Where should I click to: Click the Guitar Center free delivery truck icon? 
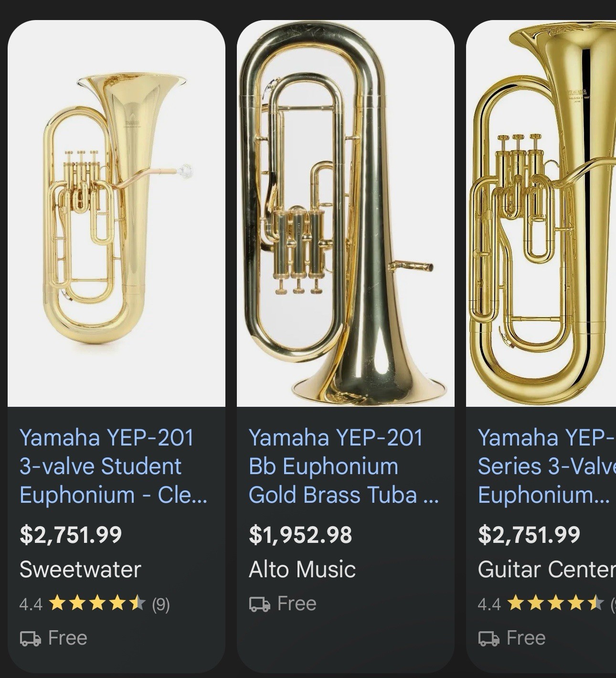489,638
